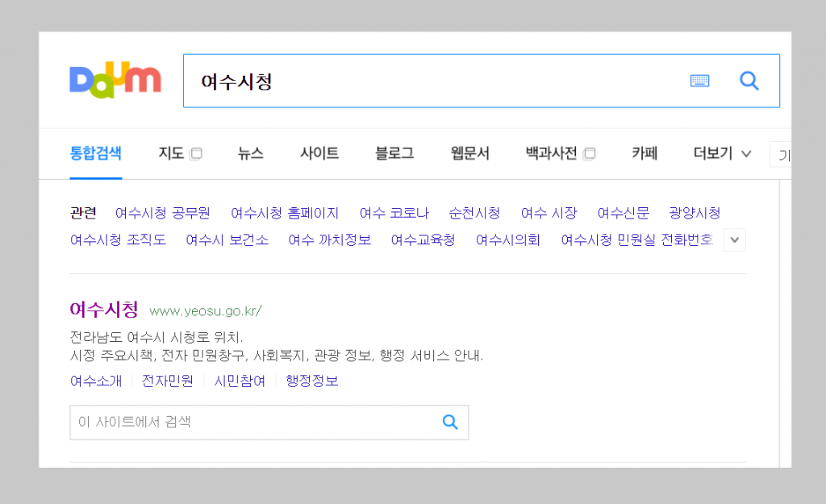Open the 여수시청 result title link
826x504 pixels.
click(x=104, y=309)
